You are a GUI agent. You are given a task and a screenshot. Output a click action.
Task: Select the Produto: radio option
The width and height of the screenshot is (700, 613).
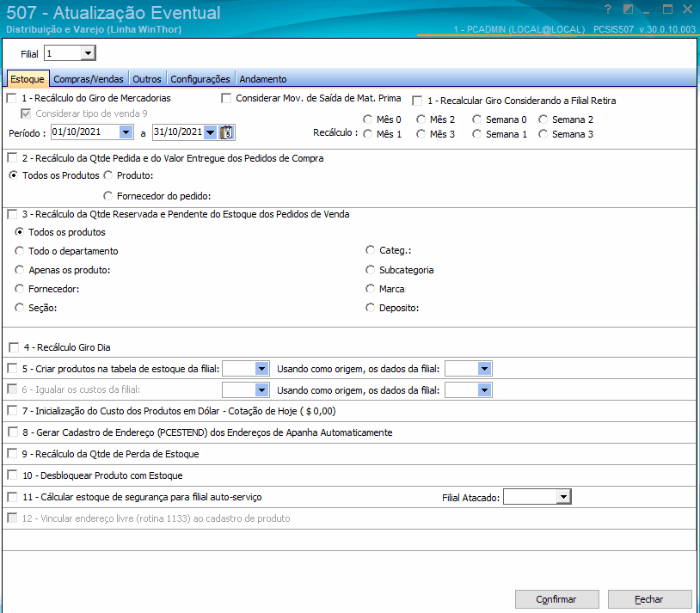click(107, 175)
